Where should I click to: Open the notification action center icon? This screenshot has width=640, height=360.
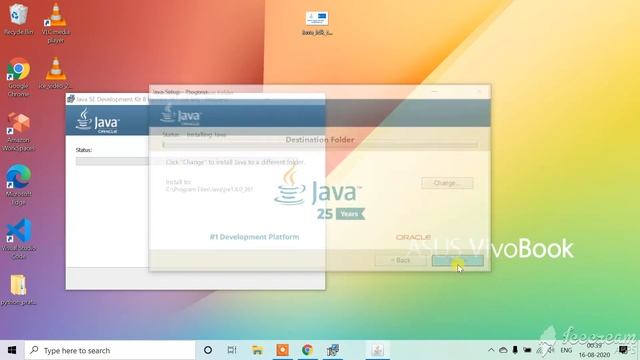(x=623, y=350)
